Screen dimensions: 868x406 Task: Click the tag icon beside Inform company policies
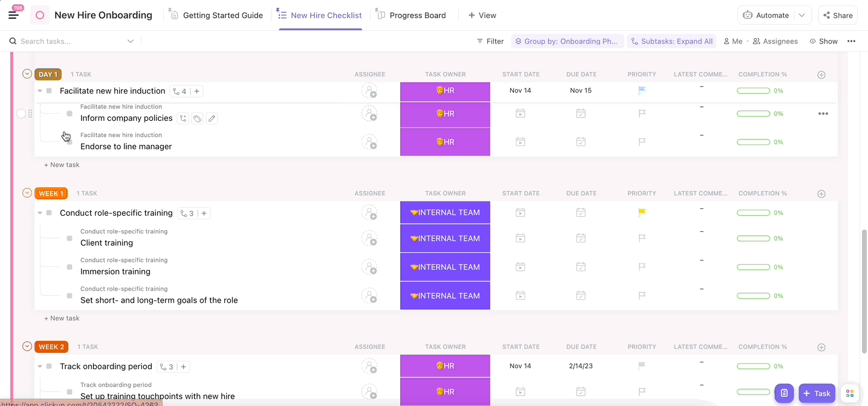(198, 119)
